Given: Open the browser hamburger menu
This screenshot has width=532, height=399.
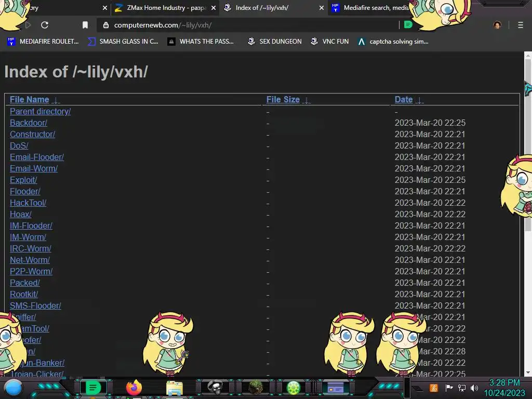Looking at the screenshot, I should [521, 25].
